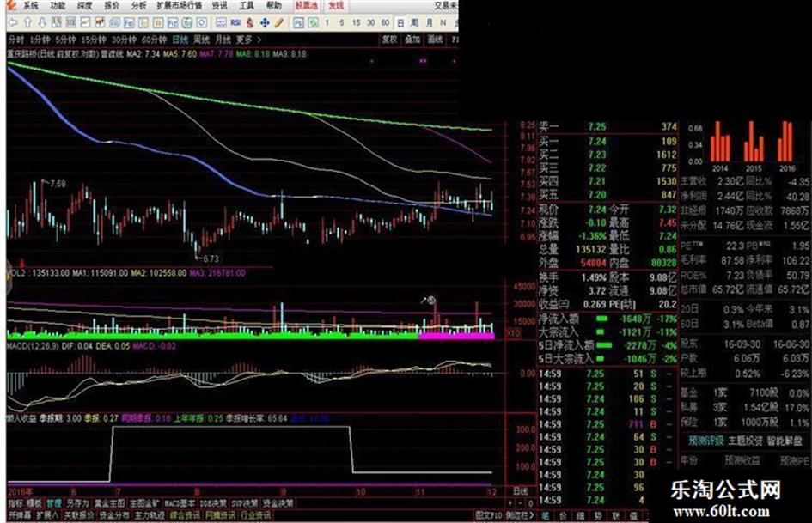The image size is (812, 523).
Task: Select the 预测评级 tab in right panel
Action: click(x=706, y=441)
